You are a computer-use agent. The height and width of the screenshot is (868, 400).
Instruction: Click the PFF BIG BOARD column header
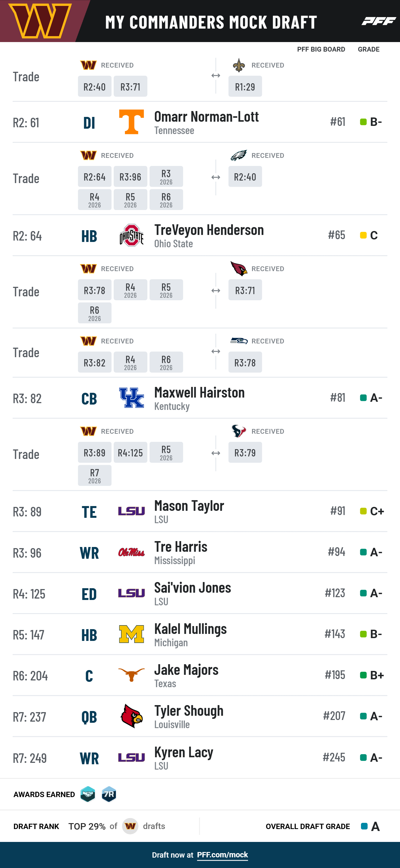[321, 50]
